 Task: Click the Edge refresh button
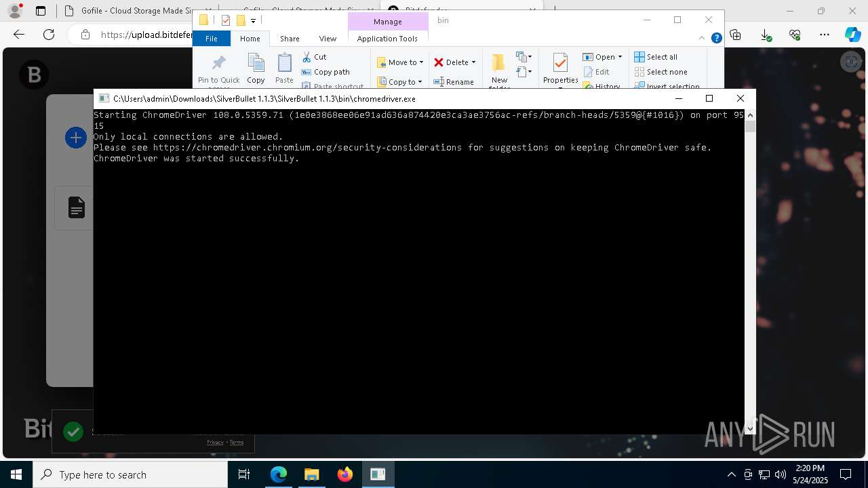(x=49, y=35)
